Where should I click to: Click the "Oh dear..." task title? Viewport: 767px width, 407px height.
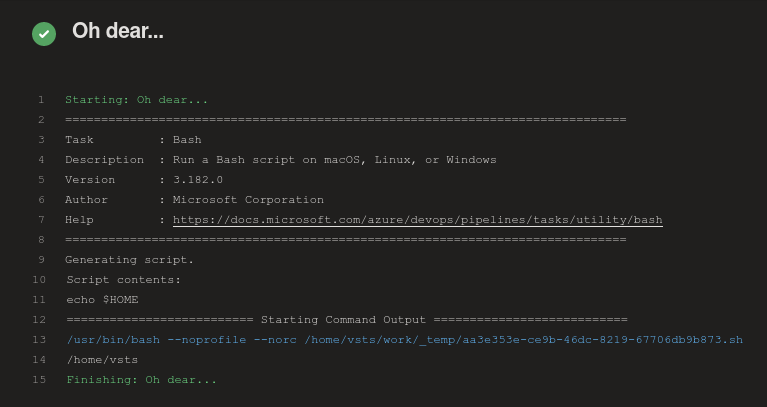pyautogui.click(x=118, y=31)
